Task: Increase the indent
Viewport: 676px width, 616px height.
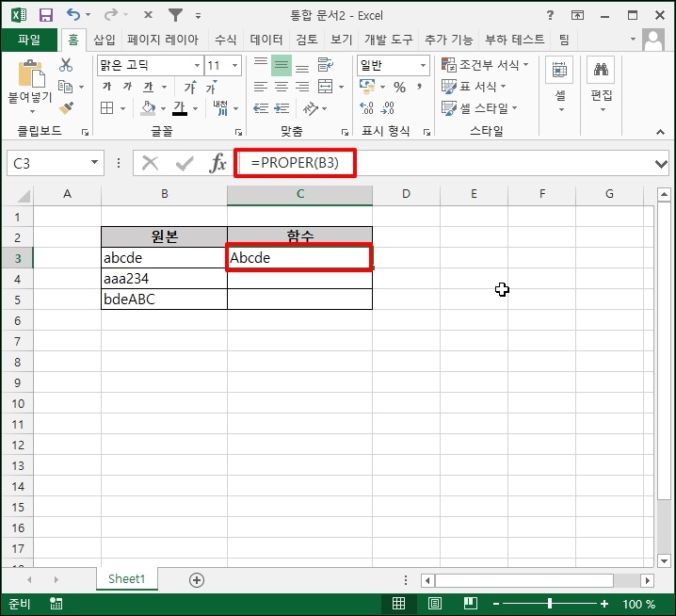Action: coord(282,107)
